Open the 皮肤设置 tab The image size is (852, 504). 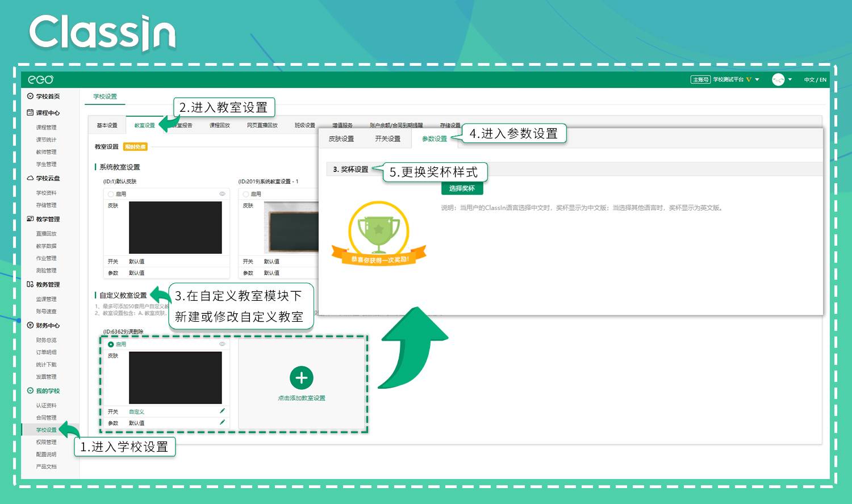[x=341, y=138]
